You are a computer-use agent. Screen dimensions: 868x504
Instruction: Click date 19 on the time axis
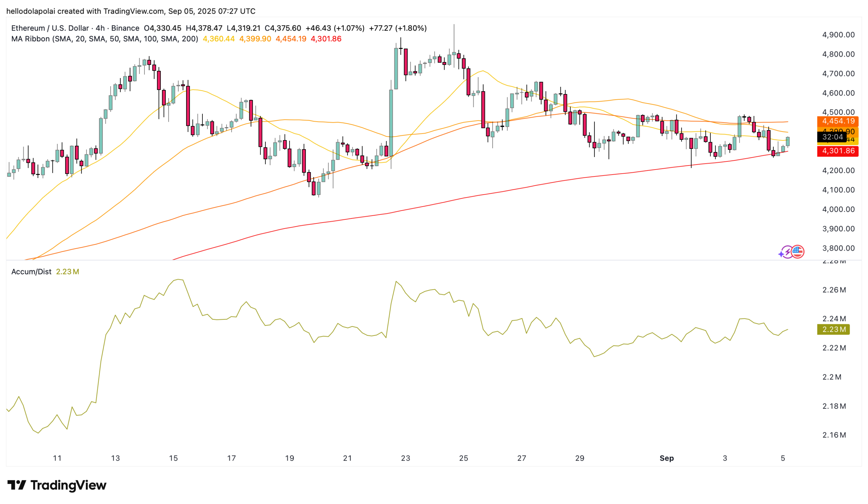click(x=290, y=458)
